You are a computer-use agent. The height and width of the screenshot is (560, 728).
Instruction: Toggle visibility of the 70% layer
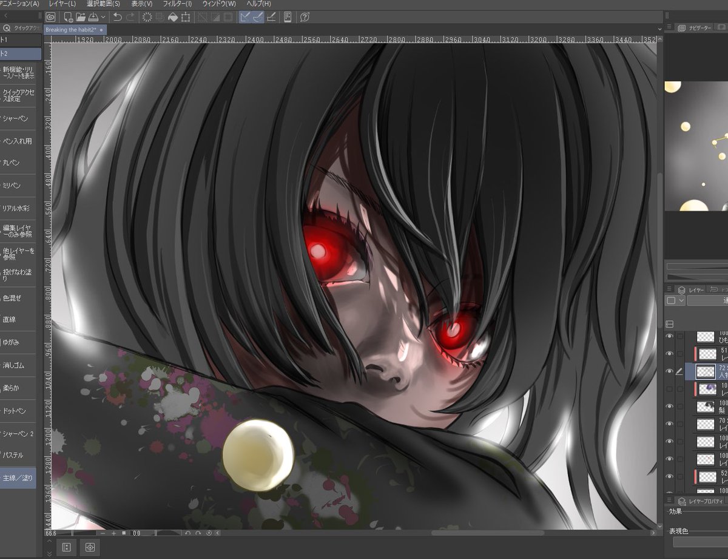click(x=670, y=423)
